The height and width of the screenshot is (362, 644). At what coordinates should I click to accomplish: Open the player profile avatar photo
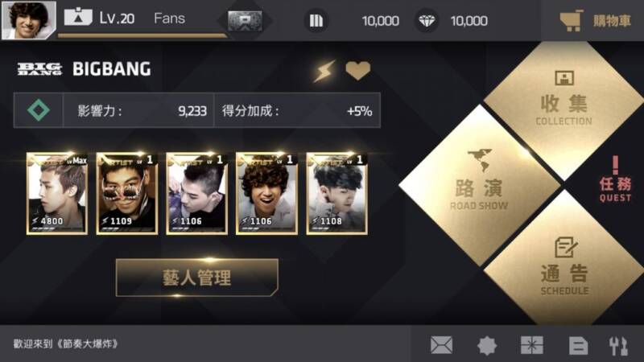pyautogui.click(x=28, y=20)
